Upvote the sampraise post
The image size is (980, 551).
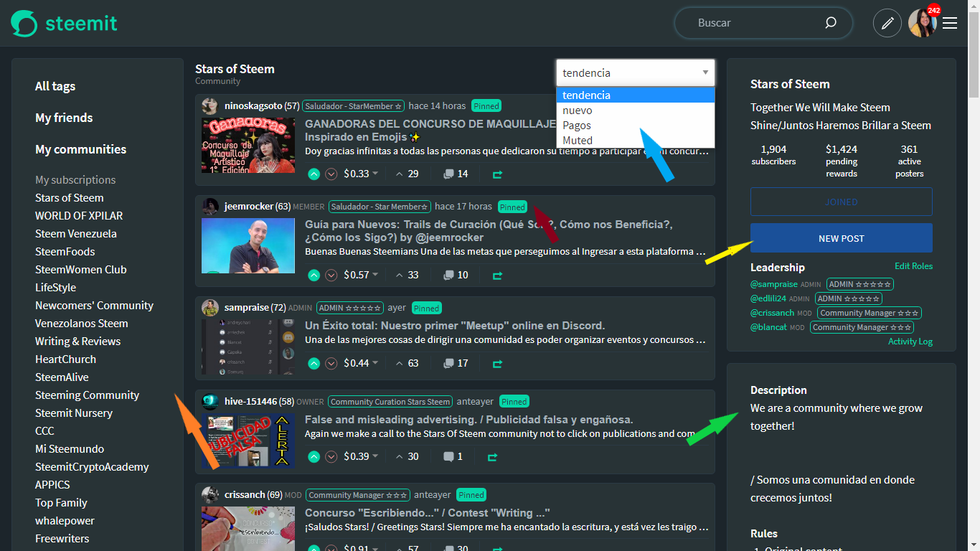point(314,363)
